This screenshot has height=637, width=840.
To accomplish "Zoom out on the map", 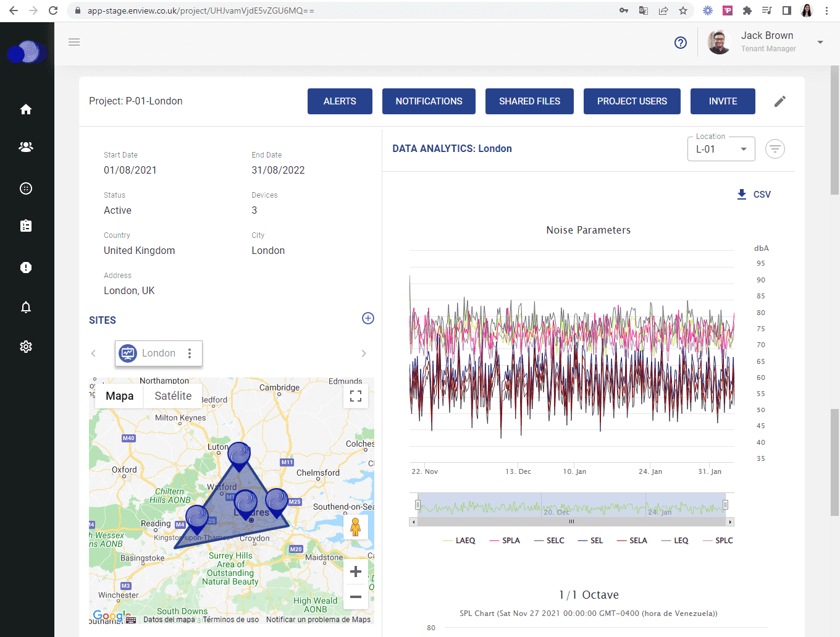I will coord(356,597).
